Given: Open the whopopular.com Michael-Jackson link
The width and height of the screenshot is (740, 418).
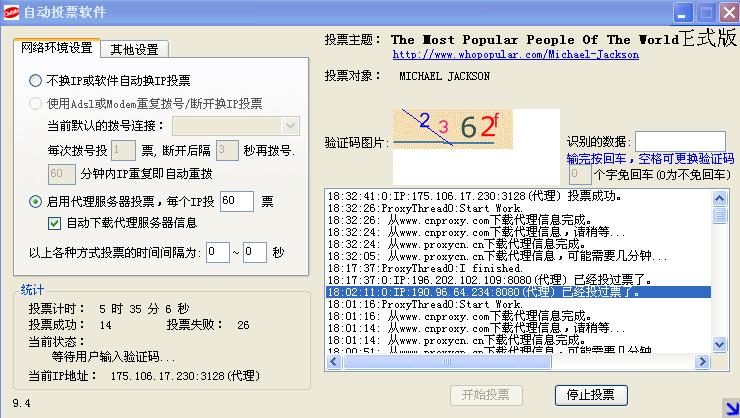Looking at the screenshot, I should (x=515, y=55).
